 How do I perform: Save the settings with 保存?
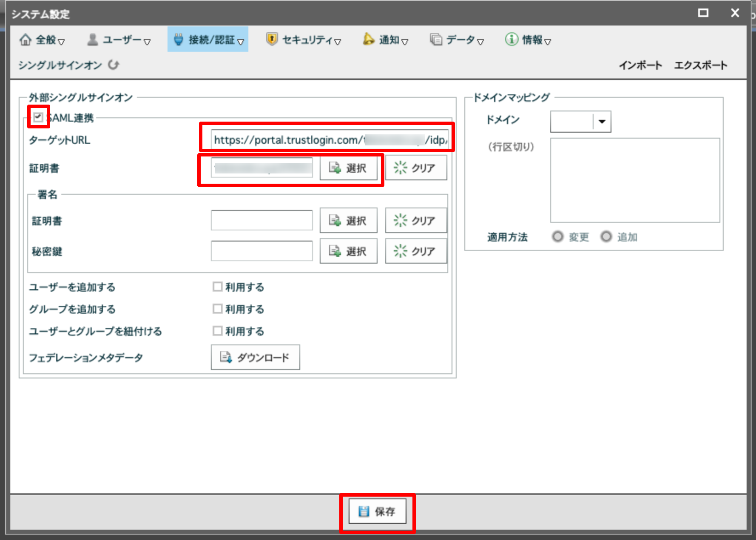pos(378,511)
